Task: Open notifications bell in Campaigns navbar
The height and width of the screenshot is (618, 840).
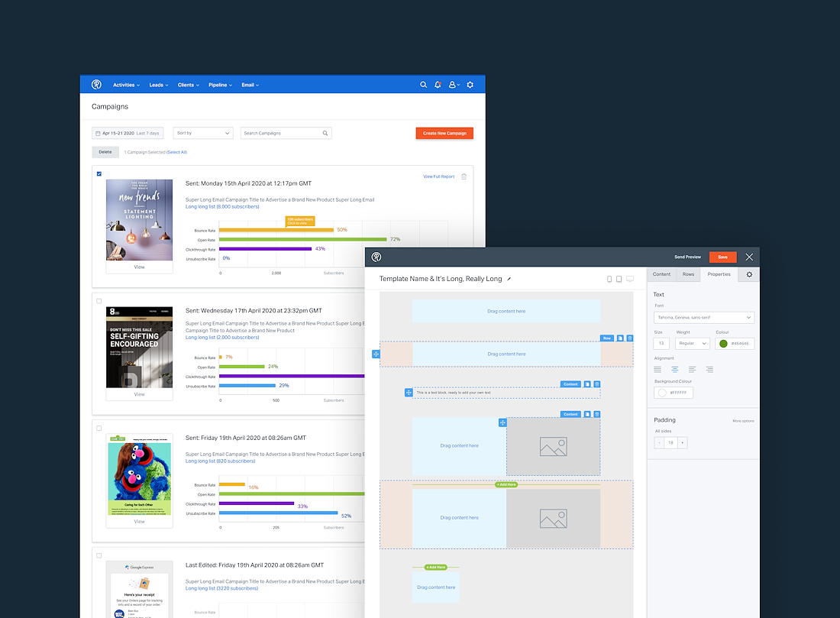Action: pyautogui.click(x=438, y=85)
